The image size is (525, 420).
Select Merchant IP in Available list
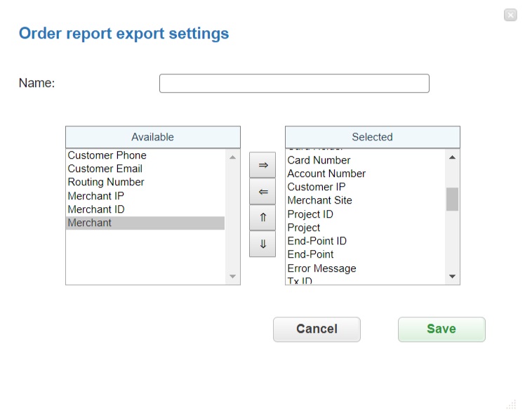(96, 196)
